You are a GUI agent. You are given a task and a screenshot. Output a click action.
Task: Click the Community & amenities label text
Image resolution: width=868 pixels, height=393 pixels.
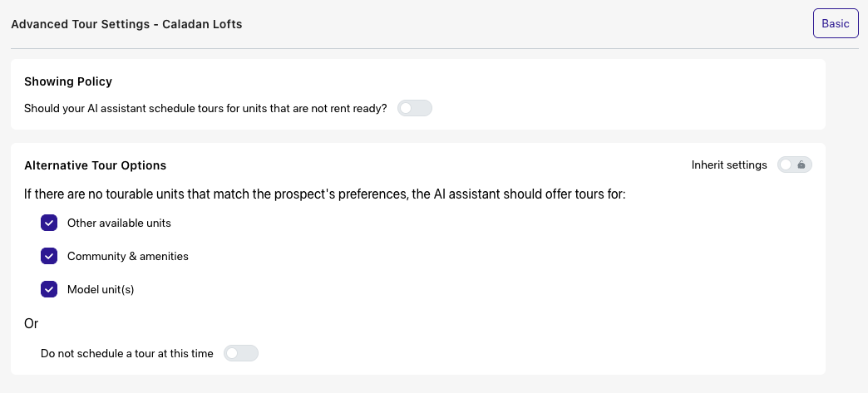(128, 256)
